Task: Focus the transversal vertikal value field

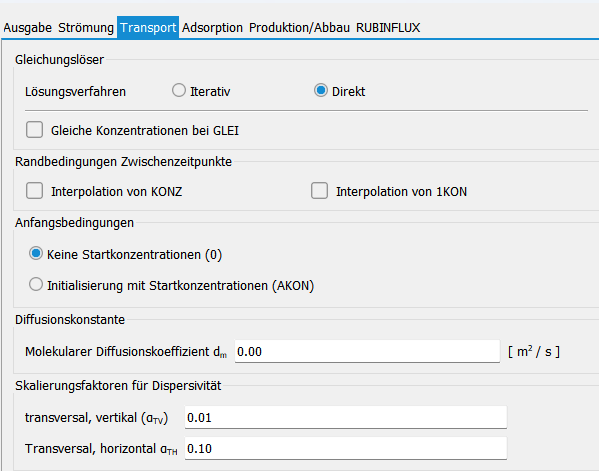Action: pos(346,418)
